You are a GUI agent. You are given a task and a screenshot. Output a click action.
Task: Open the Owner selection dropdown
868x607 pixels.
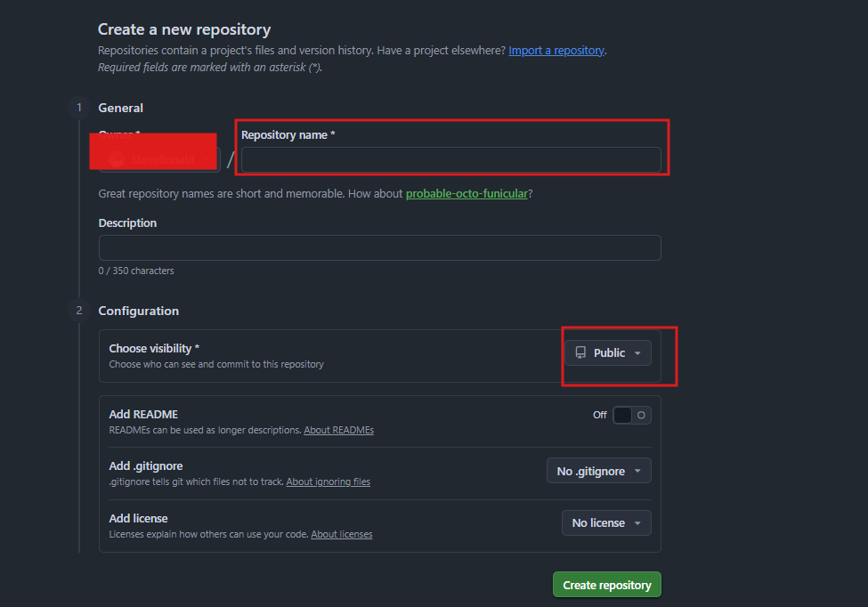point(159,159)
